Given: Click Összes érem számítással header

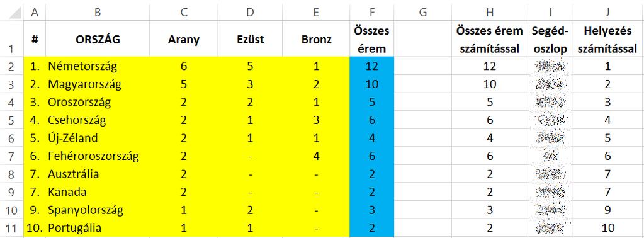Looking at the screenshot, I should coord(490,39).
